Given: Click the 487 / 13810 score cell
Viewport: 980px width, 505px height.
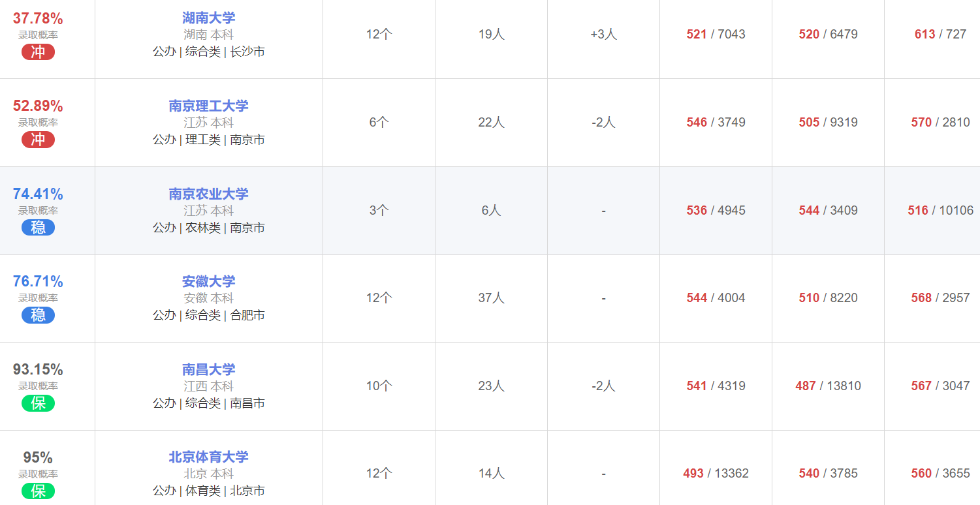Looking at the screenshot, I should (x=828, y=386).
